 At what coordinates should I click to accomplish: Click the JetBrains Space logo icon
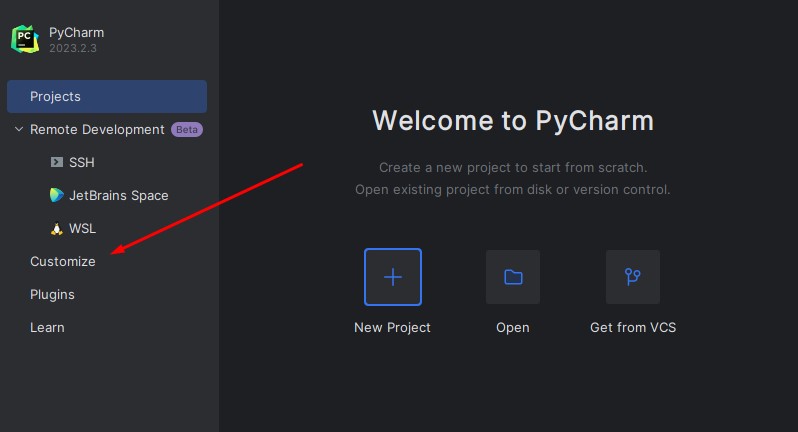tap(56, 195)
